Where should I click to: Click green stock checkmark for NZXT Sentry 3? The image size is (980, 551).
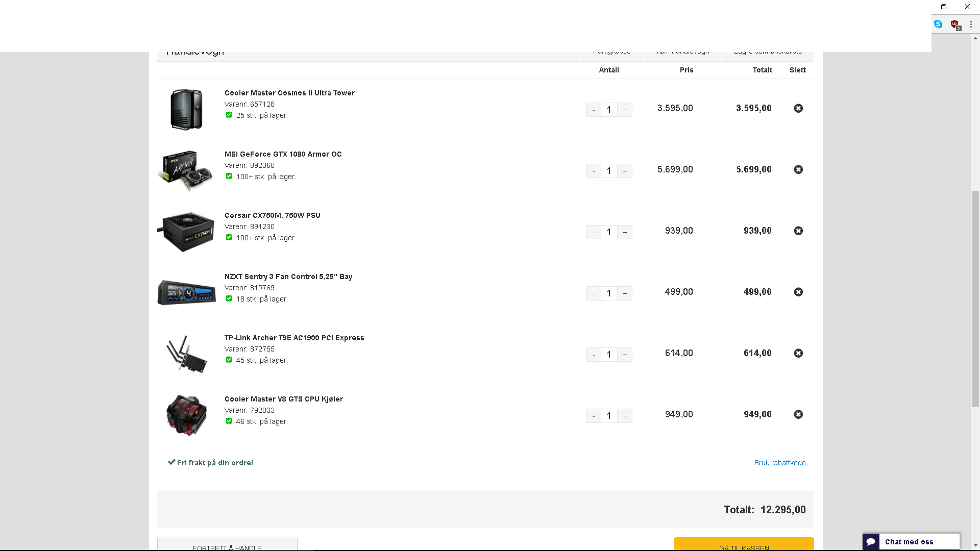coord(229,298)
